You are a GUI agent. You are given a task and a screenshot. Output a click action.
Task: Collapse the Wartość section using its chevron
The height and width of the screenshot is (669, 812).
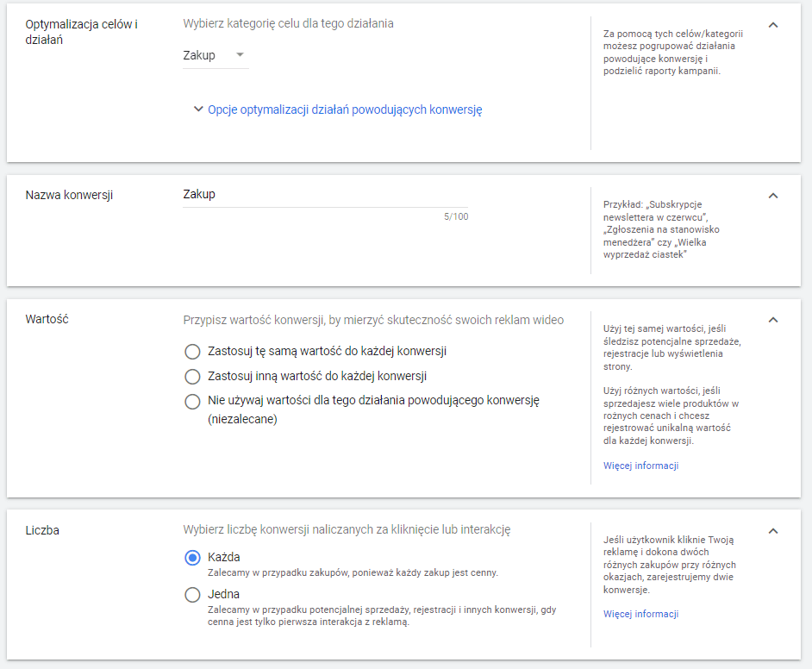pos(773,320)
